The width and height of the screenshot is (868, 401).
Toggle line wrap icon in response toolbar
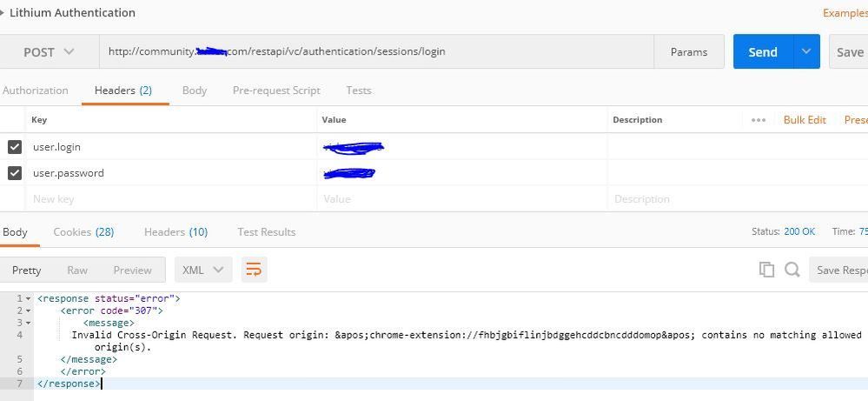pyautogui.click(x=254, y=270)
